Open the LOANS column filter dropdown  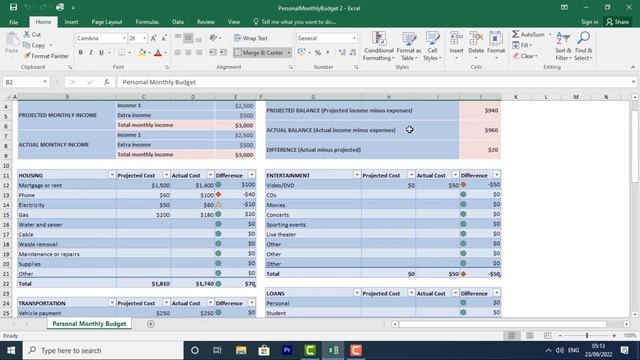coord(357,293)
